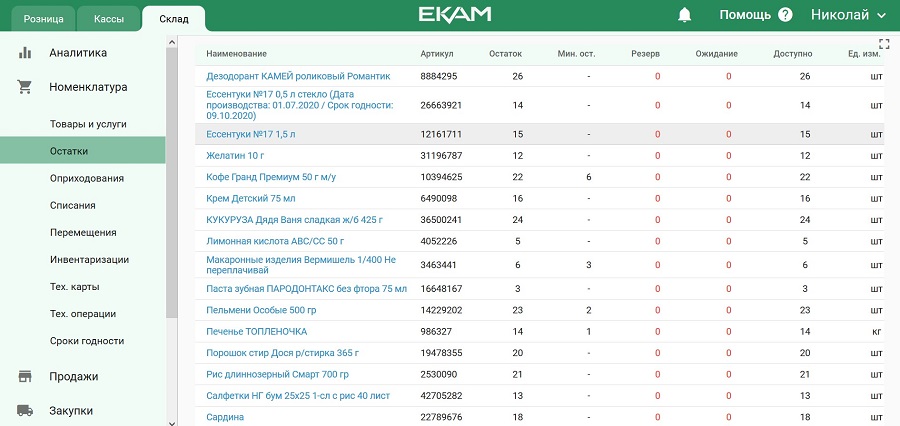Go to Товары и услуги
This screenshot has width=900, height=426.
tap(88, 124)
